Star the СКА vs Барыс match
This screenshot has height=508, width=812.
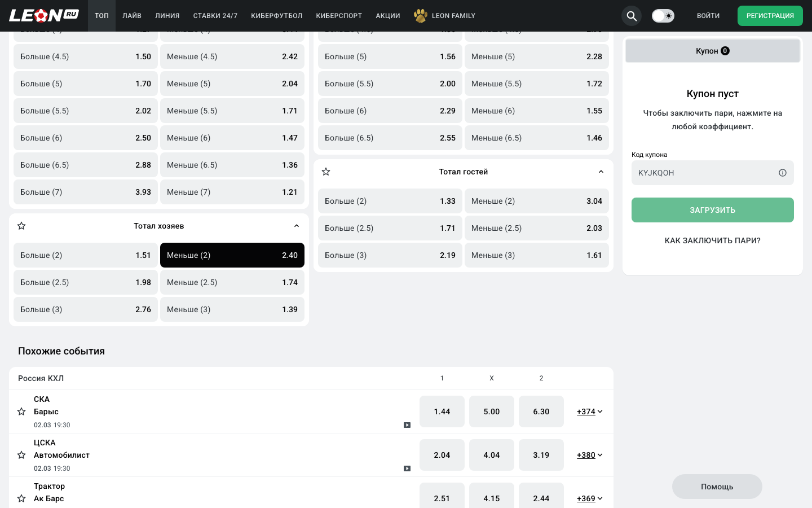(x=21, y=411)
